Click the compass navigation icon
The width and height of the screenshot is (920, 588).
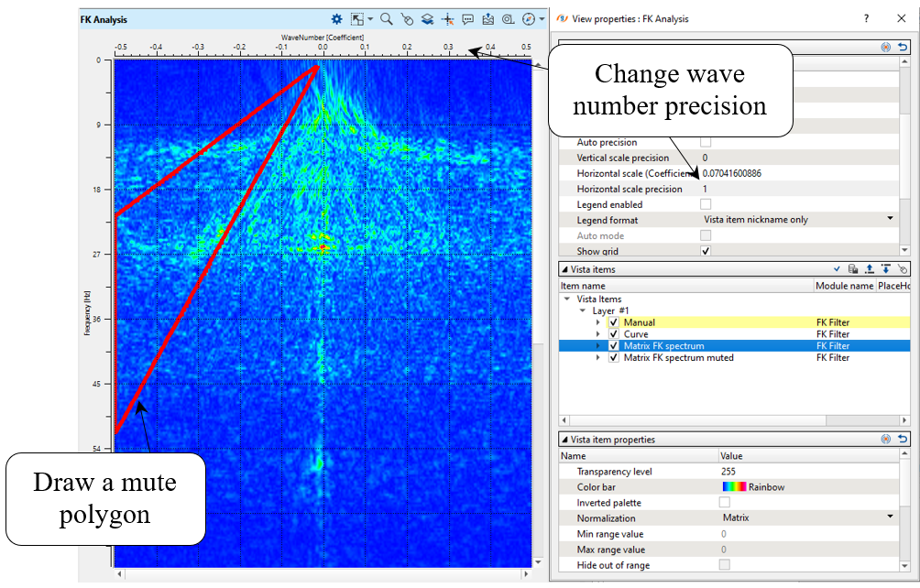528,18
